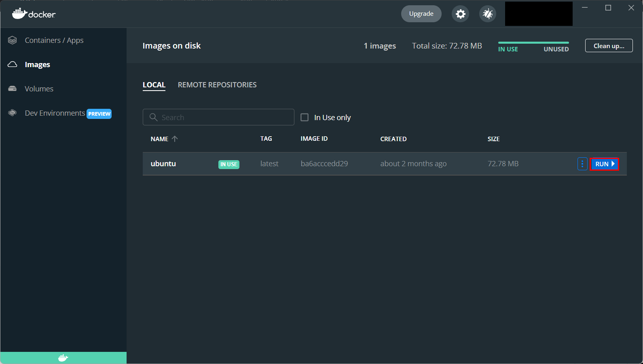Click the Containers / Apps sidebar icon
The width and height of the screenshot is (643, 364).
[x=13, y=40]
